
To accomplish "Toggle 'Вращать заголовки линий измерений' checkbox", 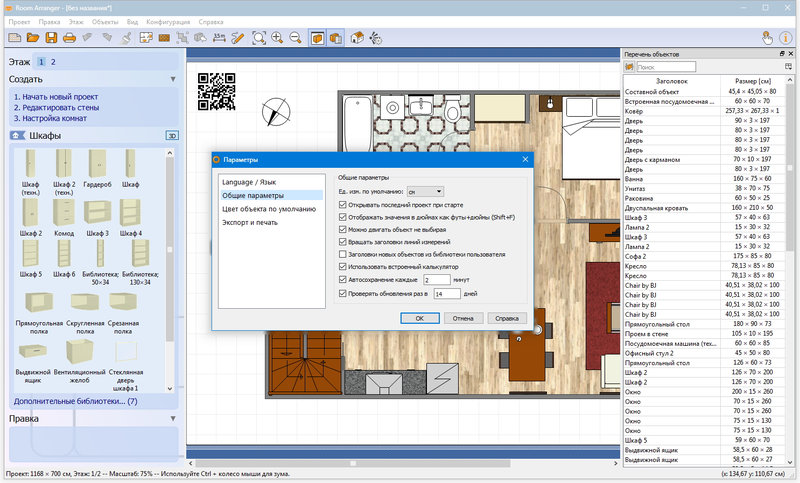I will coord(343,242).
